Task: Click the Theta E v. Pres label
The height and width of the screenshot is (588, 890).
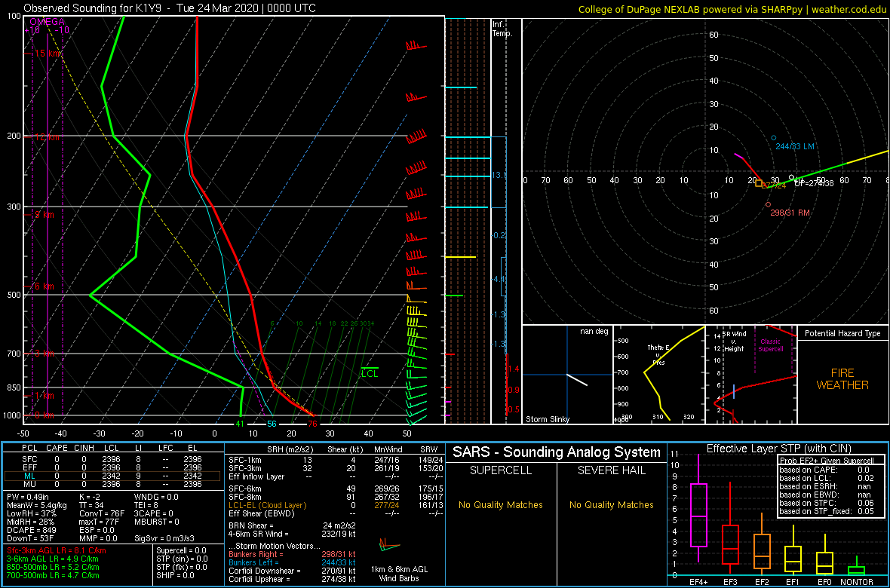Action: click(657, 354)
